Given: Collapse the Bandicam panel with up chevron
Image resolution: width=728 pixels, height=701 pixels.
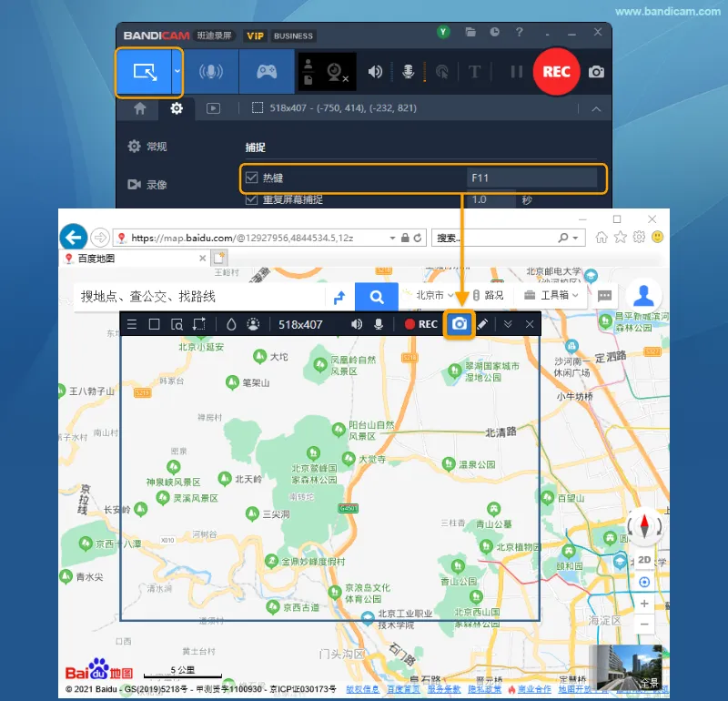Looking at the screenshot, I should (596, 109).
